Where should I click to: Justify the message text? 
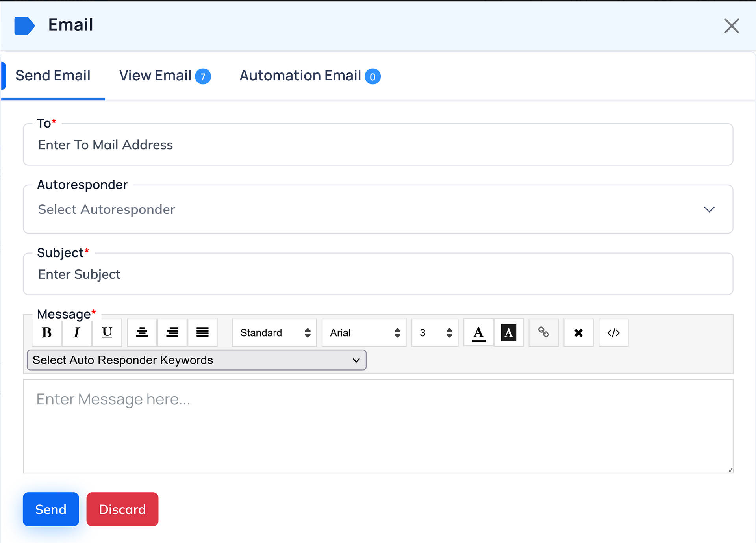[x=202, y=333]
